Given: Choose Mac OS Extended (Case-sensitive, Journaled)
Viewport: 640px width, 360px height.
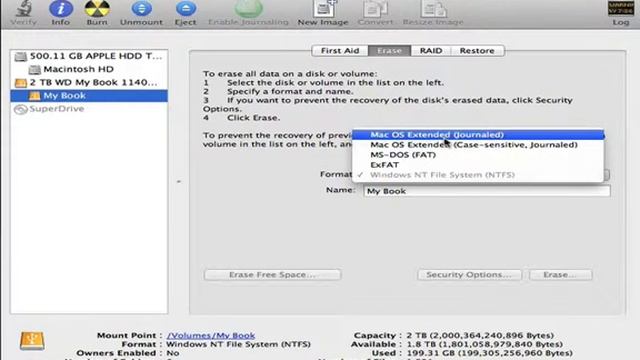Looking at the screenshot, I should point(478,145).
